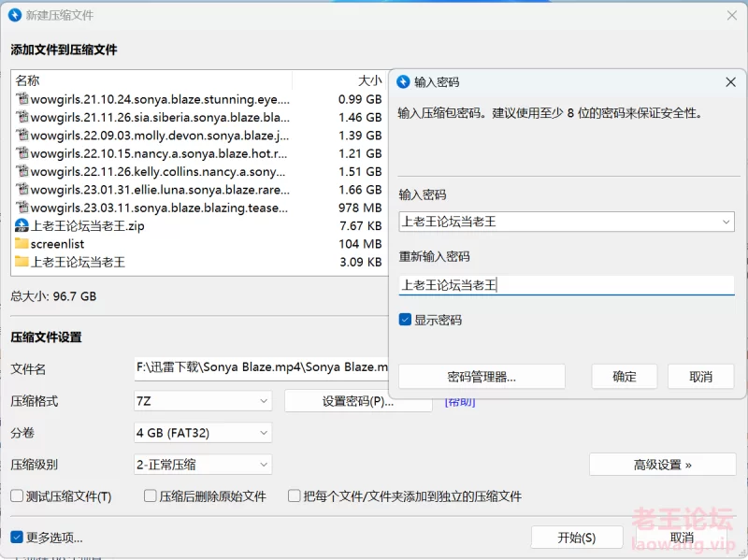Click the 978 MB size value
Image resolution: width=748 pixels, height=560 pixels.
coord(360,208)
